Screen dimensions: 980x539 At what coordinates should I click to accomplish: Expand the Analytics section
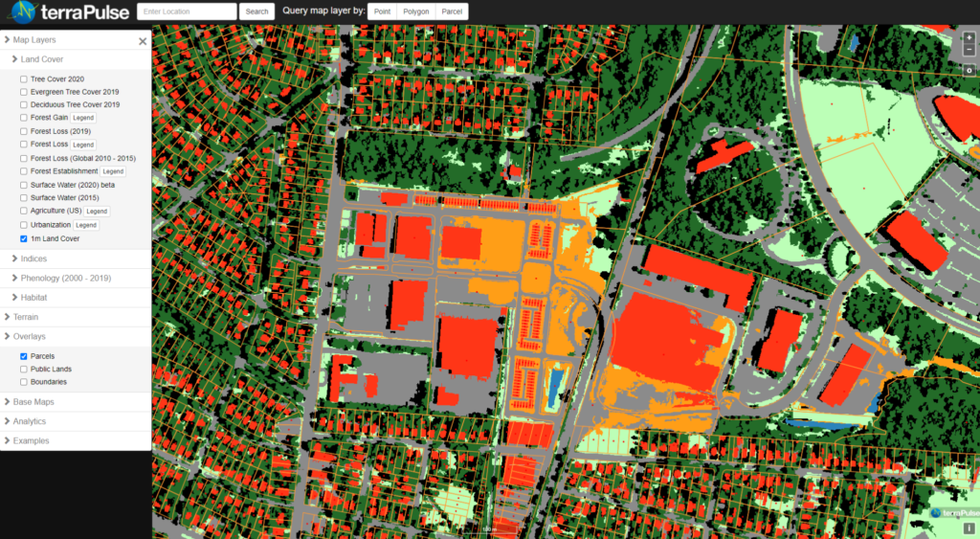pos(29,421)
